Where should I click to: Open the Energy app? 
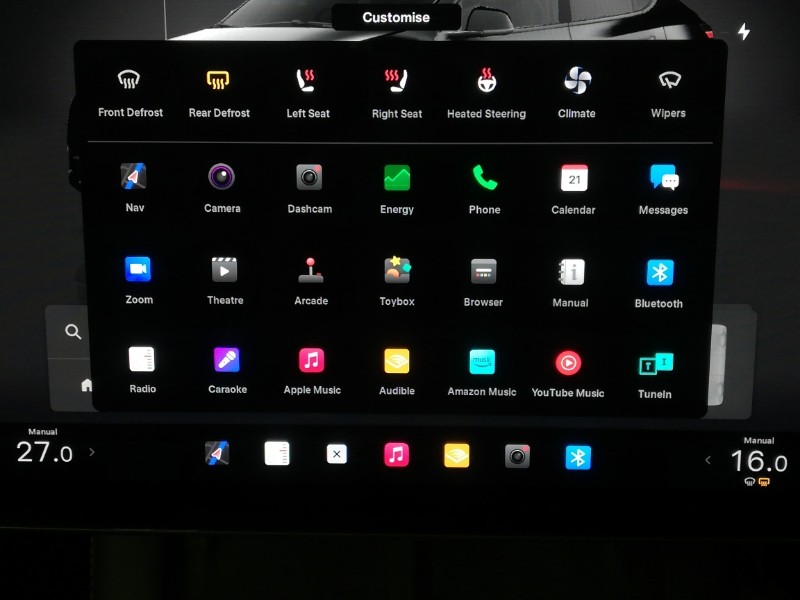[x=397, y=179]
